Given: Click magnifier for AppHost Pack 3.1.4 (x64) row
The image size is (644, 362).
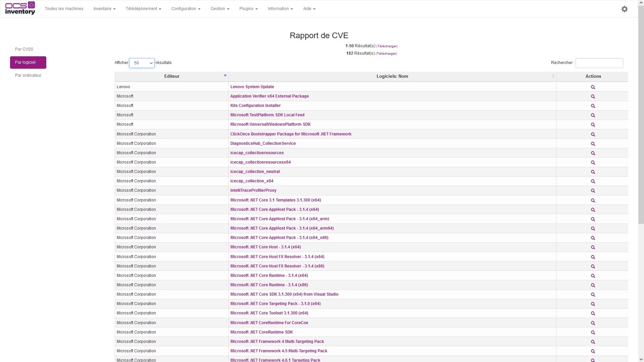Looking at the screenshot, I should [593, 210].
